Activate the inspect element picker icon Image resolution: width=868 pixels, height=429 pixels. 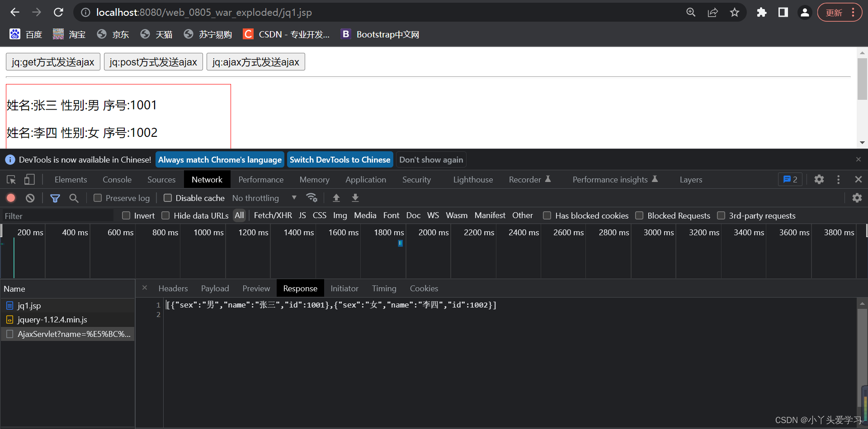(11, 179)
